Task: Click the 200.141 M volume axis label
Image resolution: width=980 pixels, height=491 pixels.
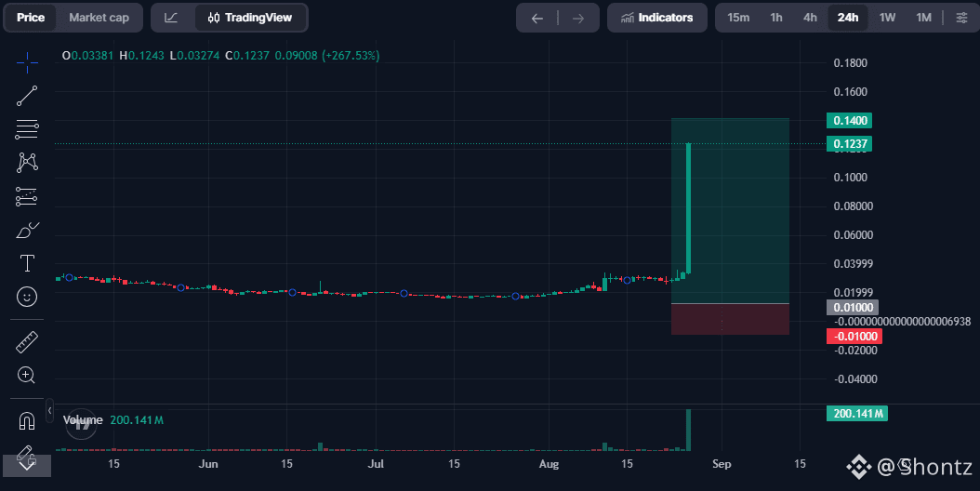Action: click(857, 414)
